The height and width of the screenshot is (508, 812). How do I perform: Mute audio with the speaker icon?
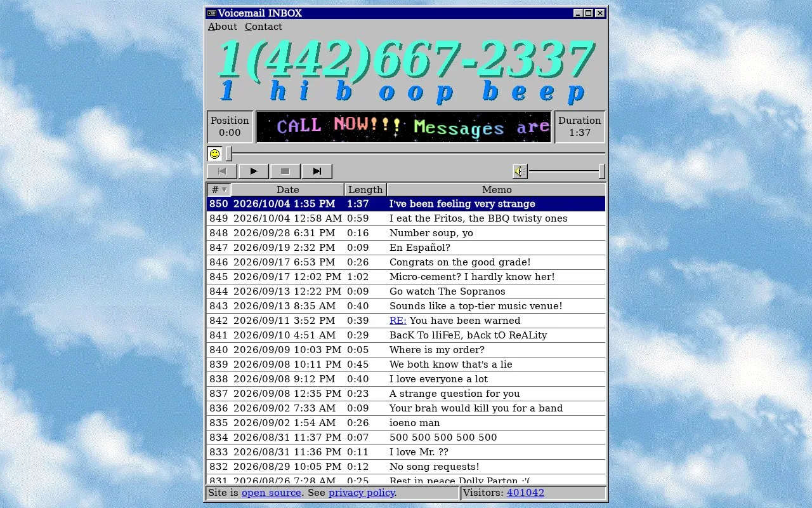click(x=520, y=171)
